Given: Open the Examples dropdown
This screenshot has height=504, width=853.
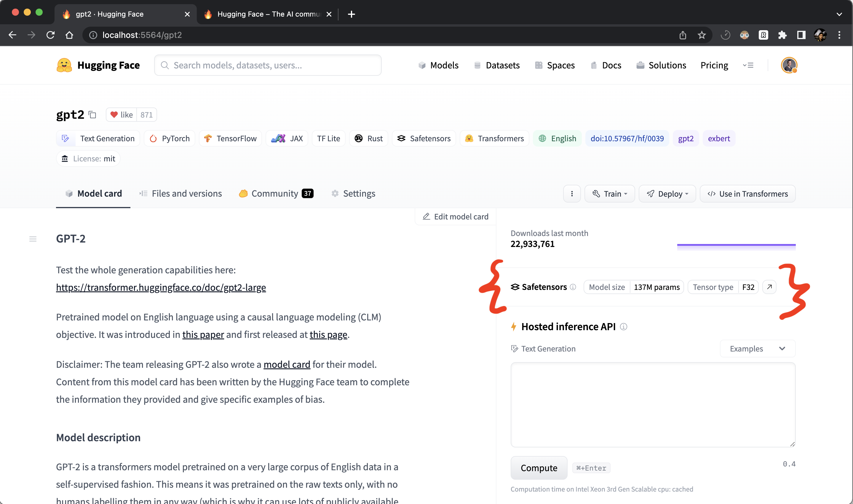Looking at the screenshot, I should click(x=757, y=349).
